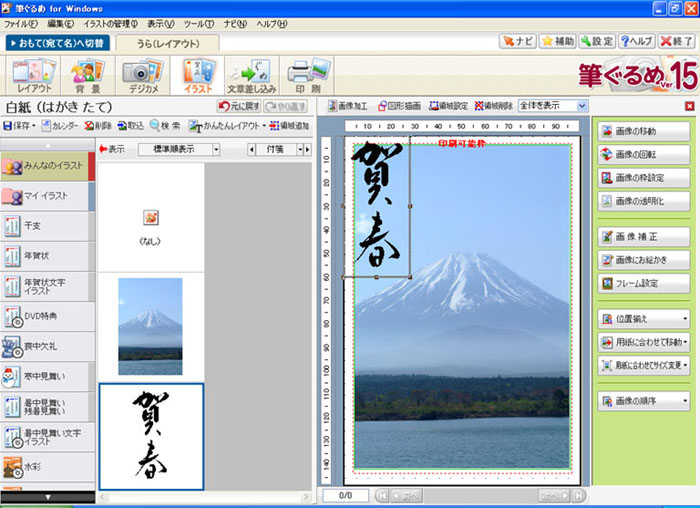Screen dimensions: 700x508
Task: Expand the 標準順表示 sort order dropdown
Action: point(217,149)
